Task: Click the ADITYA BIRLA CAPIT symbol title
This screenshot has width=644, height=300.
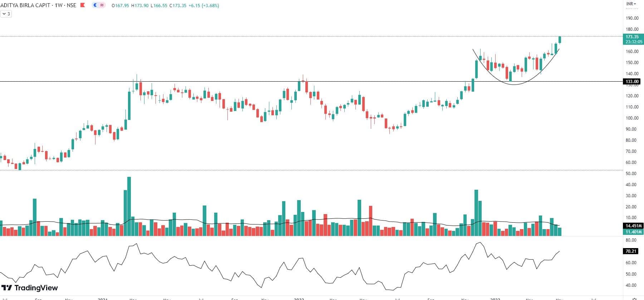Action: 25,5
